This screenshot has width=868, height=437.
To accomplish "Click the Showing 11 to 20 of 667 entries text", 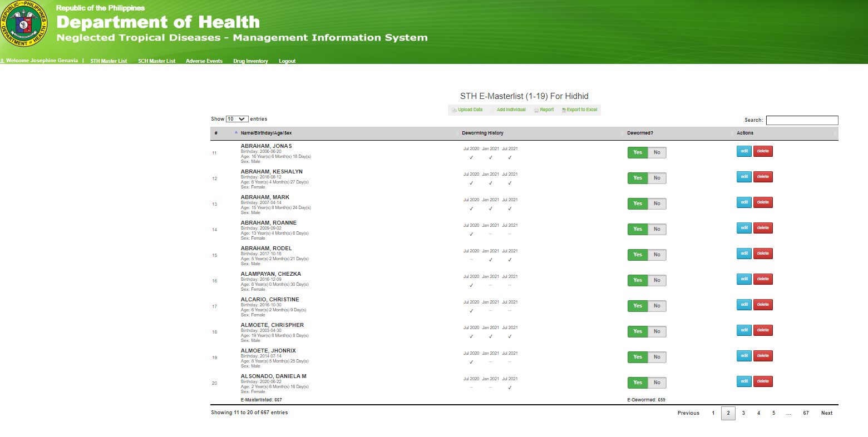I will point(249,413).
